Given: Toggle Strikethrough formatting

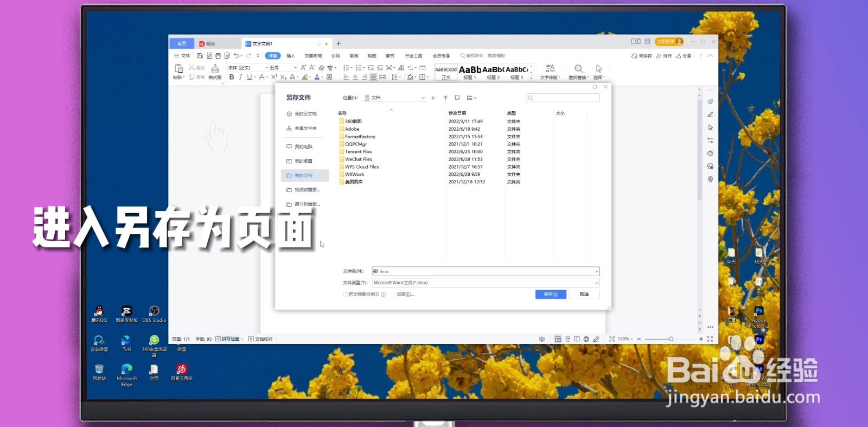Looking at the screenshot, I should pyautogui.click(x=261, y=77).
